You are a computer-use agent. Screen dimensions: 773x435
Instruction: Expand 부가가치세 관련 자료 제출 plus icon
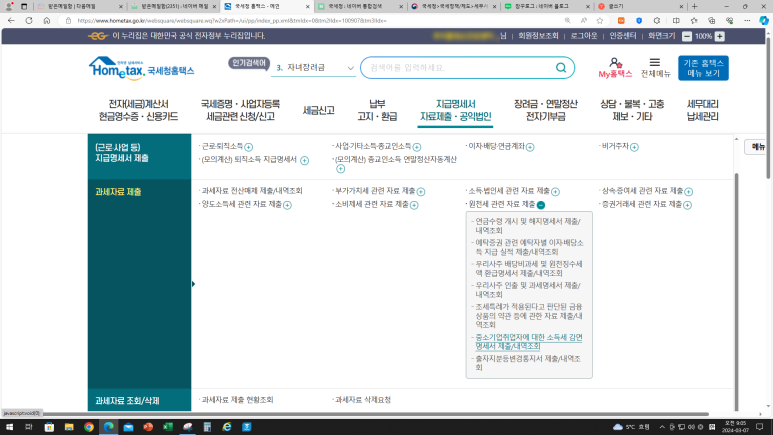pyautogui.click(x=421, y=191)
